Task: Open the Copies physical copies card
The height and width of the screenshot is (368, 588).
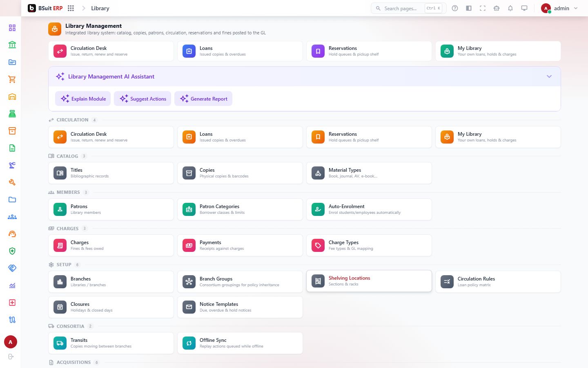Action: coord(240,173)
